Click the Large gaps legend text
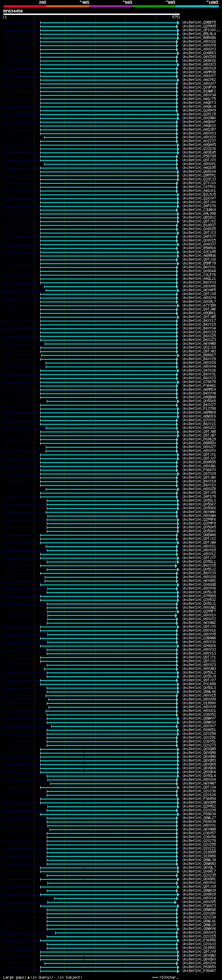 point(43,977)
